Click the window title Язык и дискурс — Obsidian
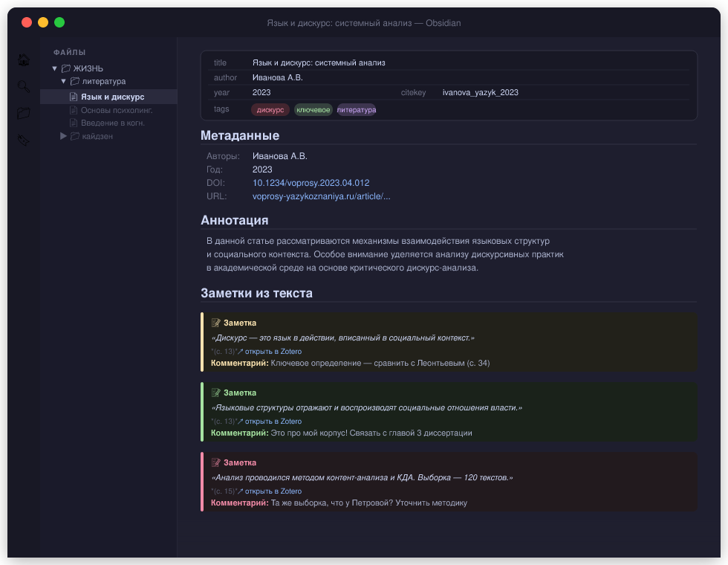 tap(363, 23)
